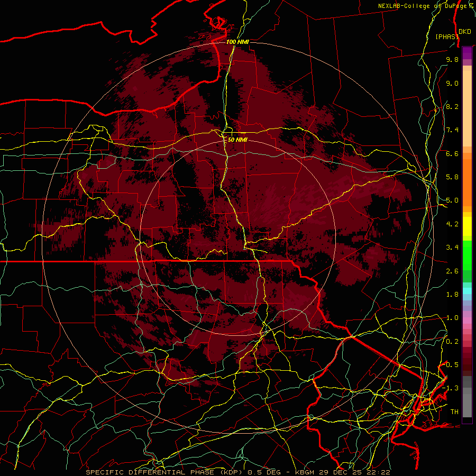
Task: Click the 0.2 value on color scale
Action: 452,342
